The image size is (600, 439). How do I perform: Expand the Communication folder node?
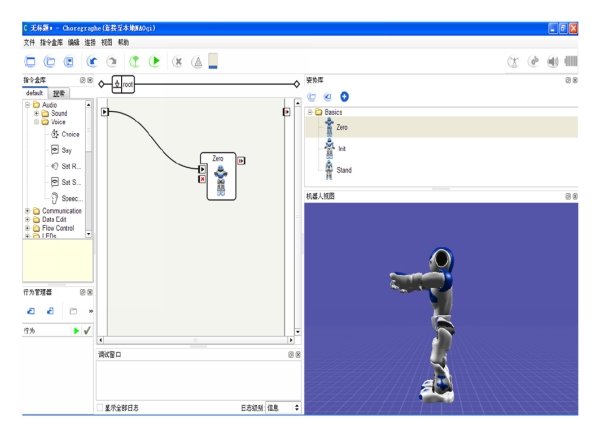click(x=28, y=211)
